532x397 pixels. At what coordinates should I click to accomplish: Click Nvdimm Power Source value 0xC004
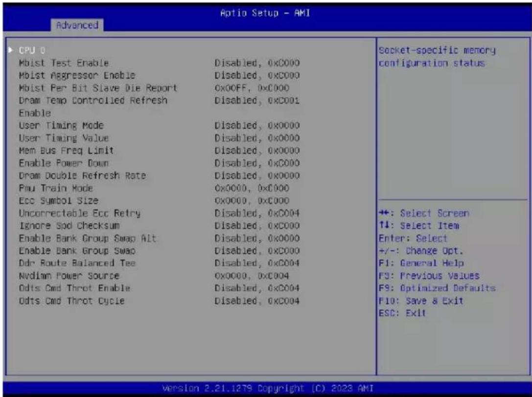click(273, 276)
